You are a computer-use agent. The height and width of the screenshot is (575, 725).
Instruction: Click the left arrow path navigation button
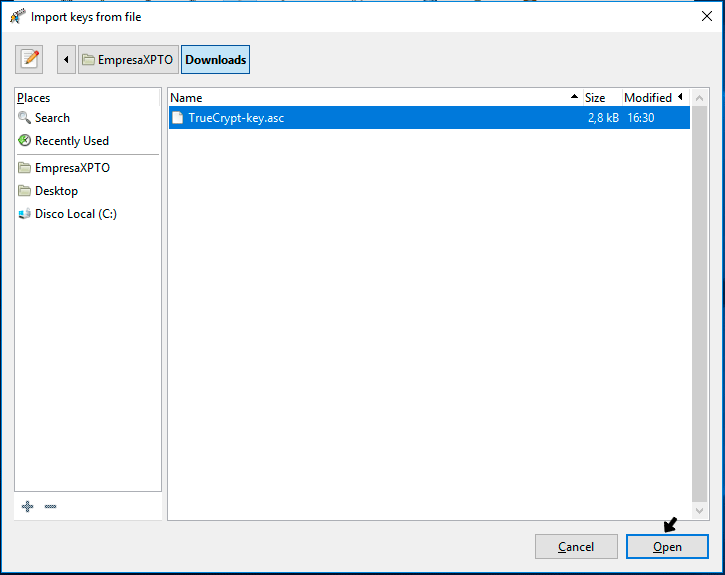[x=66, y=60]
